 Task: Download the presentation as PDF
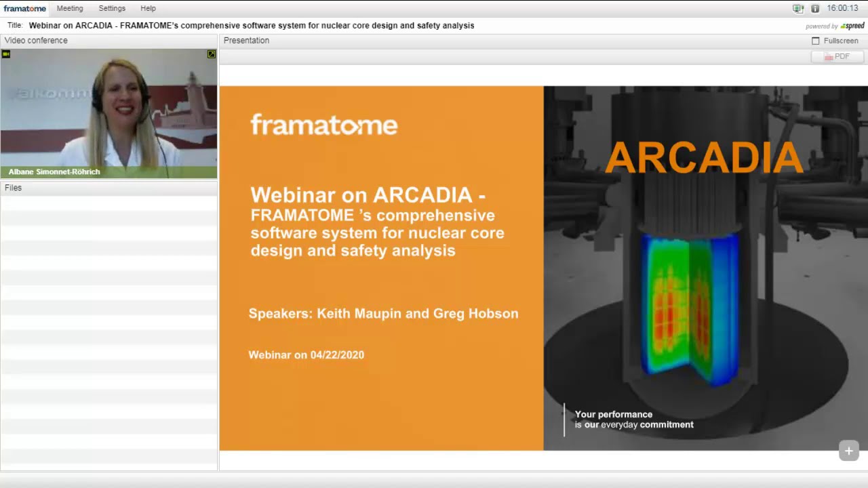(x=836, y=56)
